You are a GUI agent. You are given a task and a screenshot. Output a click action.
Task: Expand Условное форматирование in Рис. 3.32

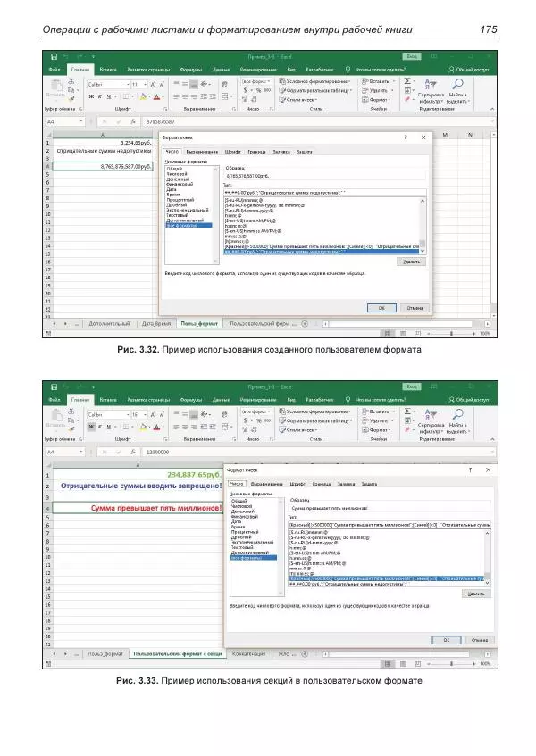point(314,81)
